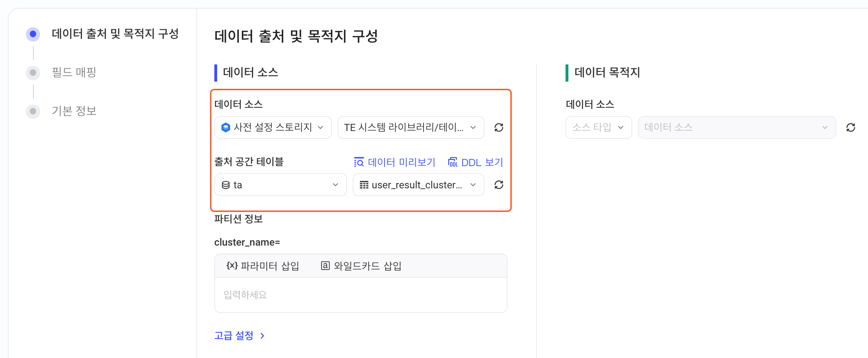Open the user_result_cluster table dropdown
Viewport: 868px width, 358px height.
tap(419, 185)
